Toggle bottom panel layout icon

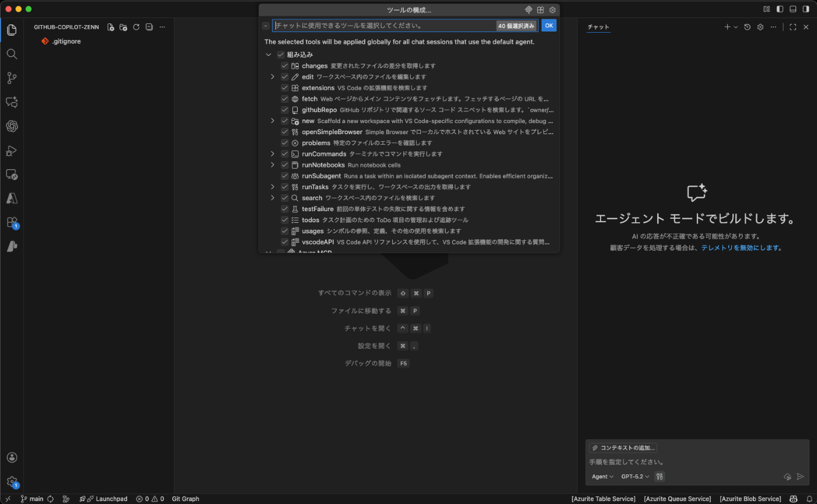point(792,9)
